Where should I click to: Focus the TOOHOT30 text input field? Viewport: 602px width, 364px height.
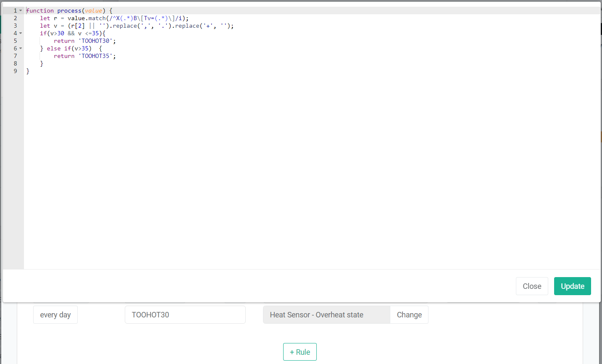click(185, 315)
